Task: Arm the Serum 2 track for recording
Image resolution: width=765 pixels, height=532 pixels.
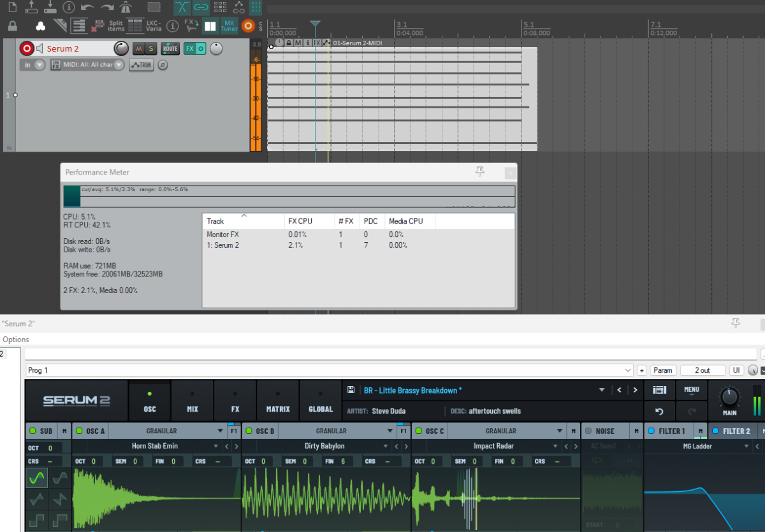Action: (27, 48)
